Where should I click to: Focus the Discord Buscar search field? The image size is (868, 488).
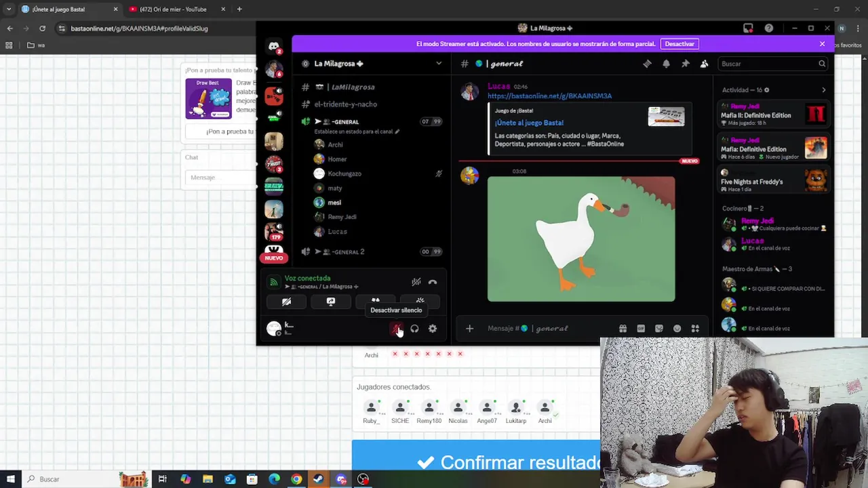pos(772,64)
